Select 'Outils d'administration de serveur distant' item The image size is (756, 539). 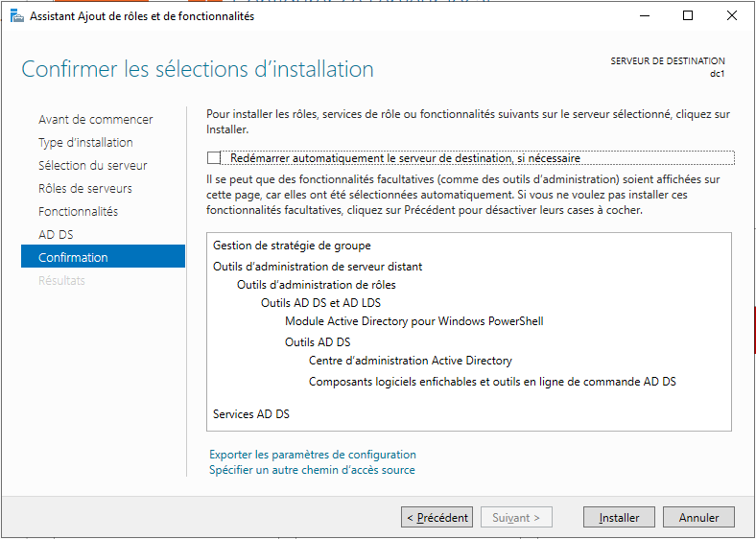[318, 267]
